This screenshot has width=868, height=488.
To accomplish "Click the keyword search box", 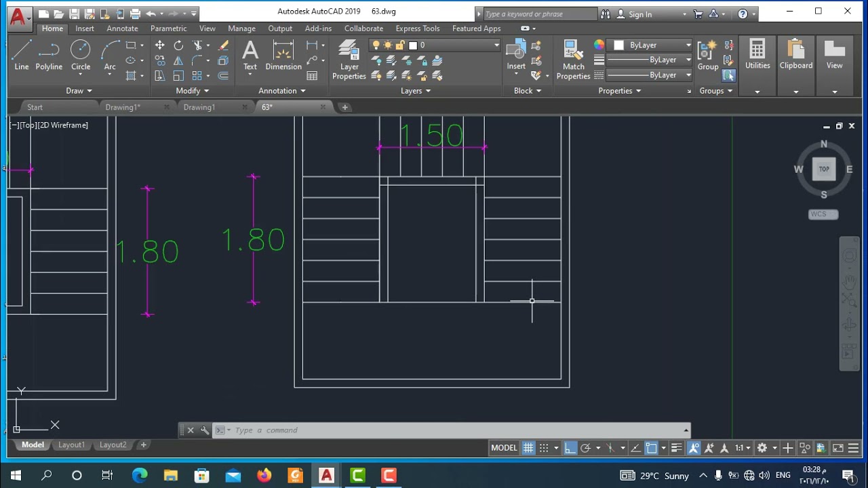I will [x=539, y=14].
